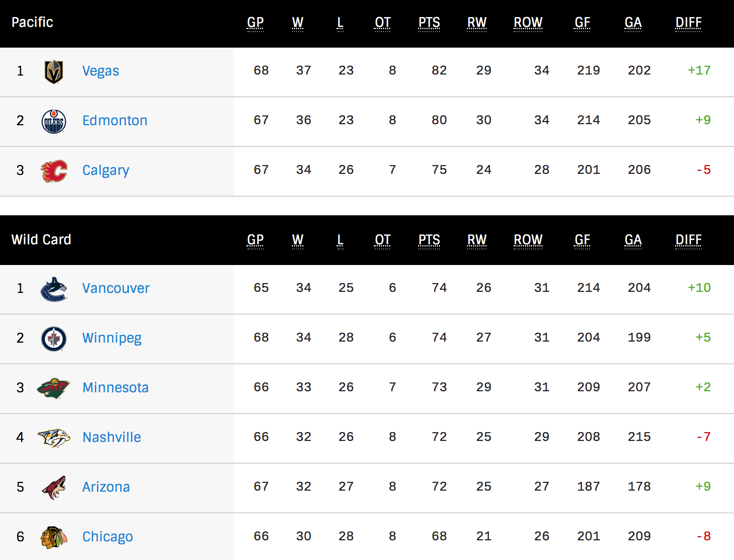The width and height of the screenshot is (734, 560).
Task: Open the Vancouver team page
Action: (x=116, y=288)
